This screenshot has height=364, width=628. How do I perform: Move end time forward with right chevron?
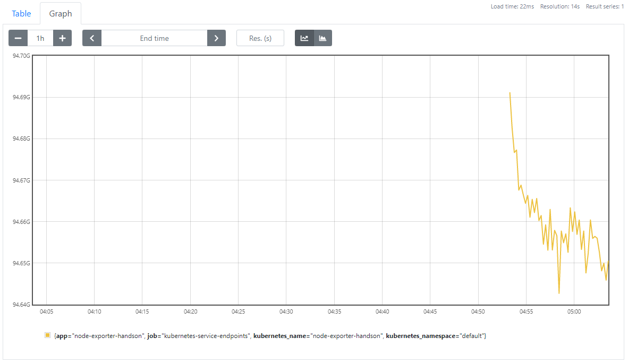pyautogui.click(x=216, y=38)
